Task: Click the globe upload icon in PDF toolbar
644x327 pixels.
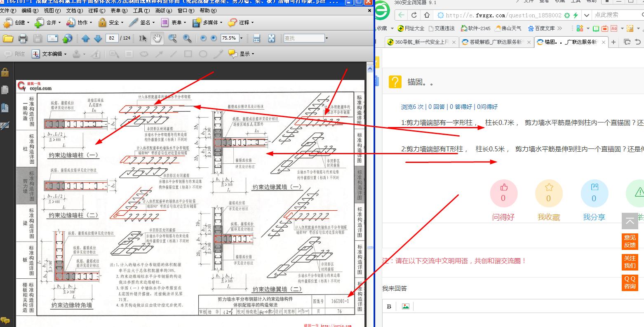Action: pyautogui.click(x=67, y=38)
